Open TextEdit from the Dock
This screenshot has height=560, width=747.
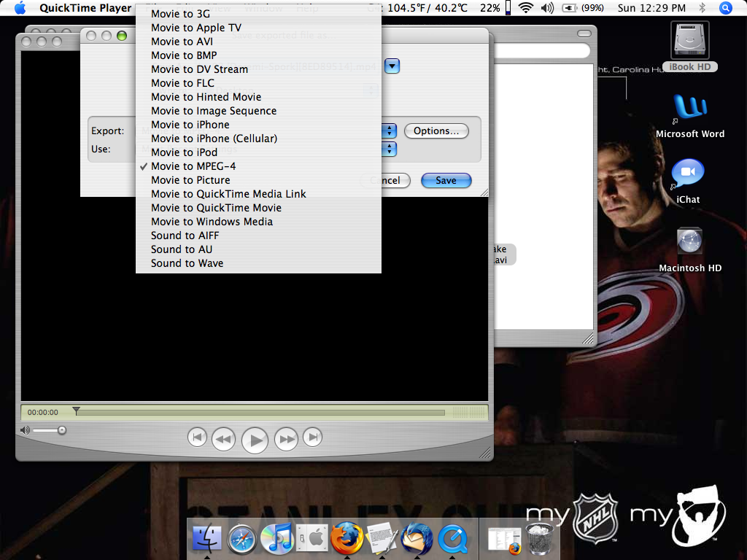[382, 537]
